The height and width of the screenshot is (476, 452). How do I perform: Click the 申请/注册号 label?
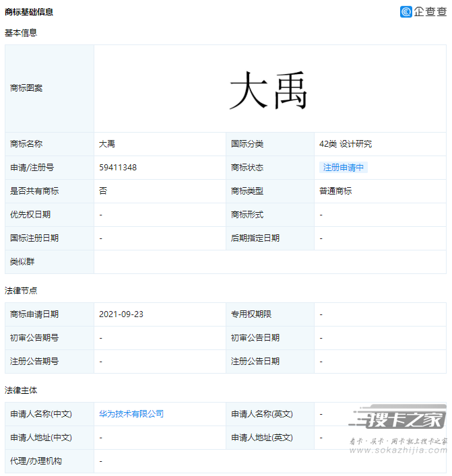pyautogui.click(x=32, y=167)
